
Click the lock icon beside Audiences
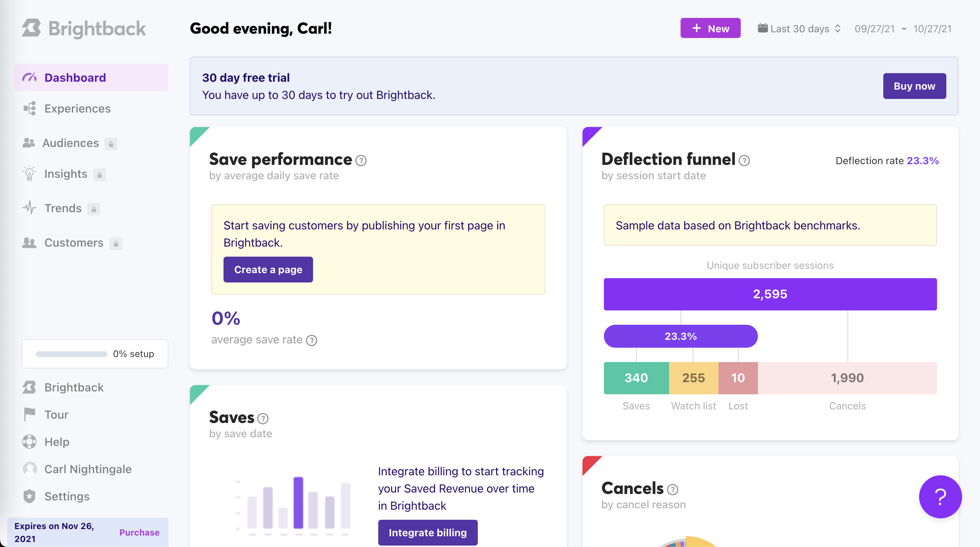[x=111, y=144]
